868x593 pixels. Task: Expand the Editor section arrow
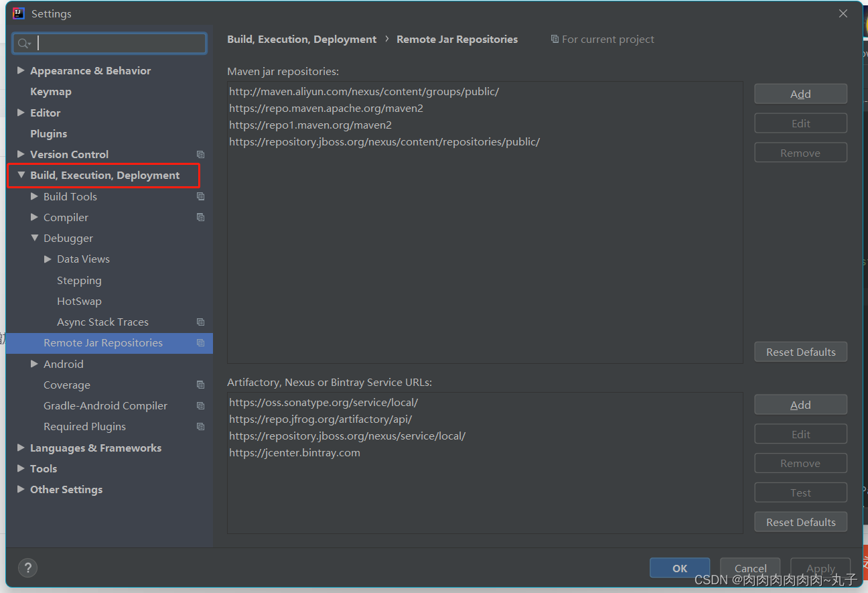pyautogui.click(x=21, y=113)
